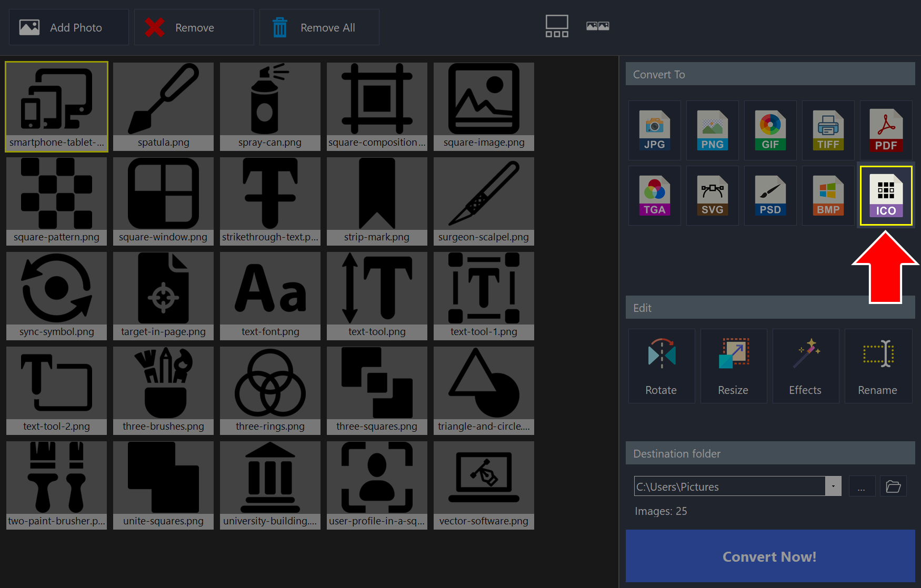
Task: Select the square-window.png image
Action: pos(163,201)
